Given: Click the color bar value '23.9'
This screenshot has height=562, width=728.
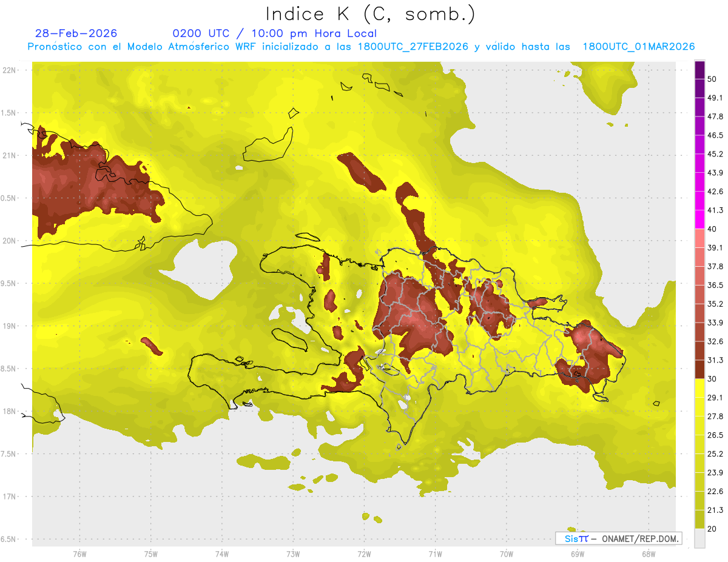Looking at the screenshot, I should [x=715, y=473].
